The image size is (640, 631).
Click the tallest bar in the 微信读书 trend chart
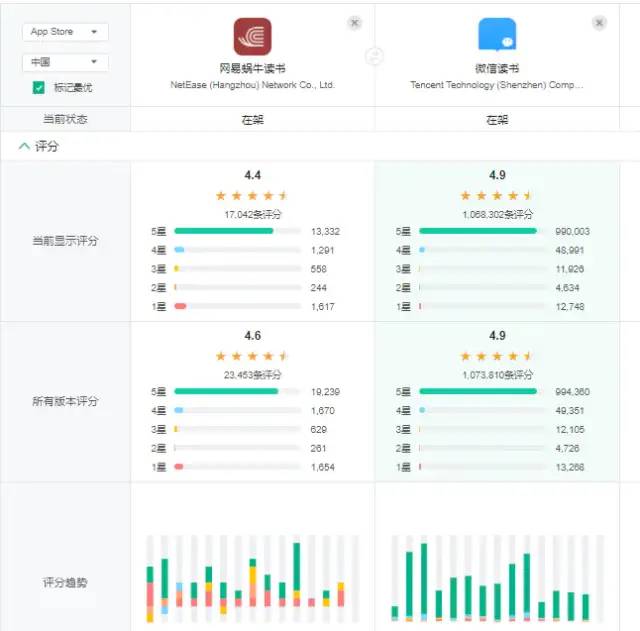tap(424, 582)
